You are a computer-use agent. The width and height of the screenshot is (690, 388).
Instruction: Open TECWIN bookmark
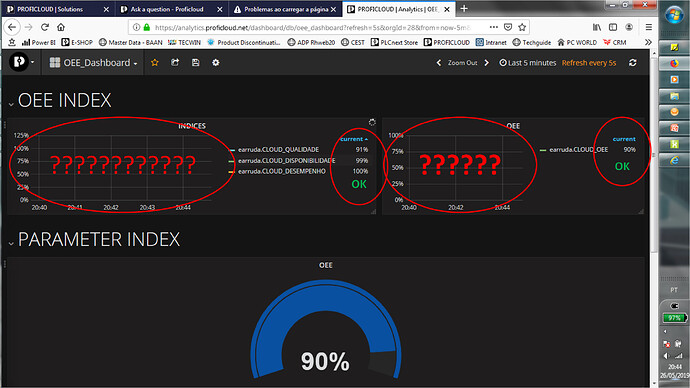pos(184,42)
